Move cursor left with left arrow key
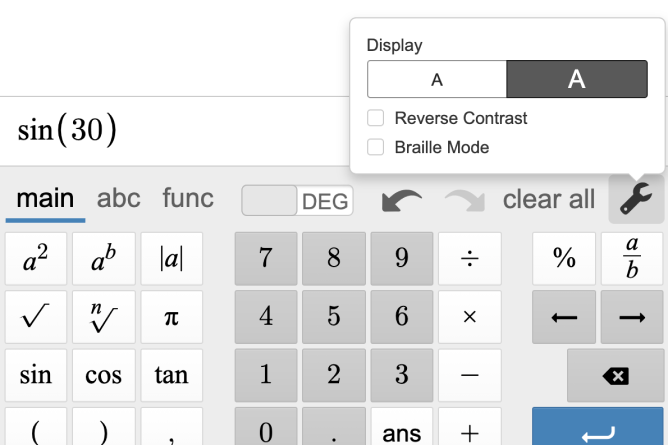This screenshot has width=668, height=445. [x=564, y=317]
